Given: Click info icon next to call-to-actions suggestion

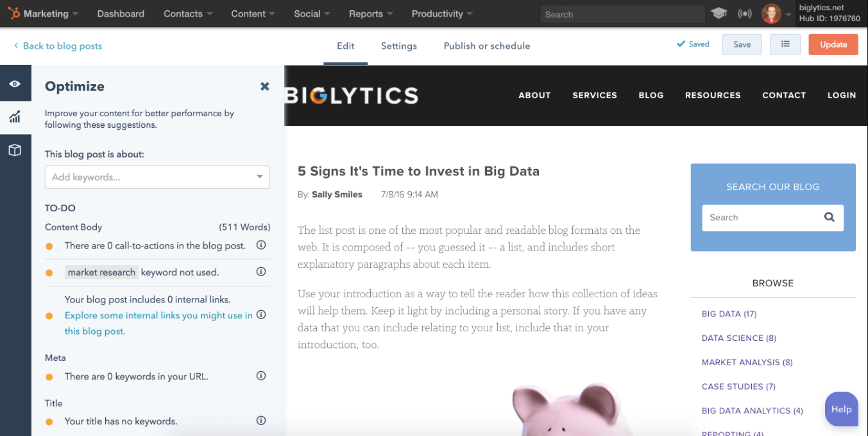Looking at the screenshot, I should (261, 245).
